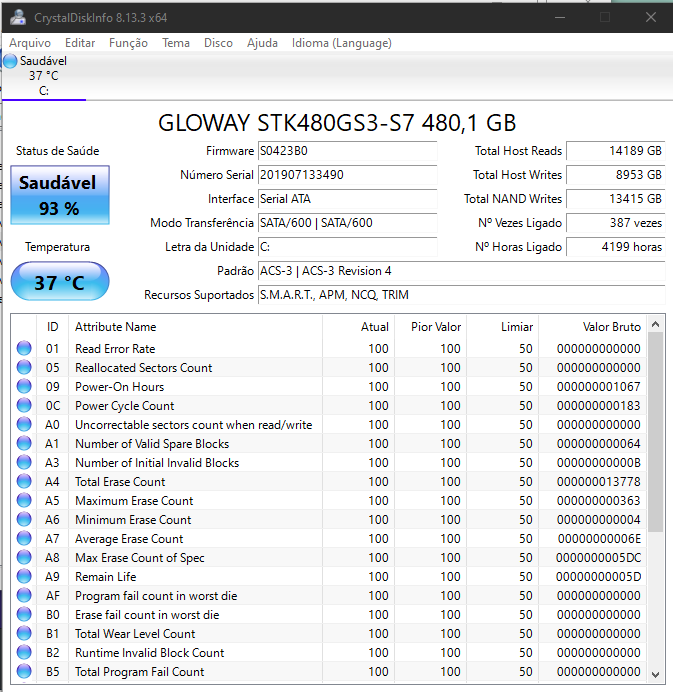This screenshot has width=673, height=692.
Task: Click the status orb for Runtime Invalid Block Count
Action: point(24,652)
